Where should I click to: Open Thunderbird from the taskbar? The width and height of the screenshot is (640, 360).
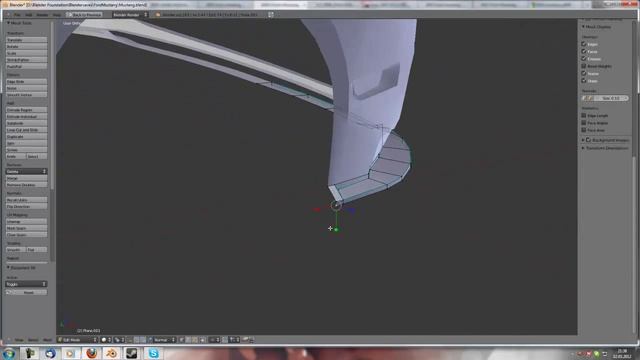50,353
